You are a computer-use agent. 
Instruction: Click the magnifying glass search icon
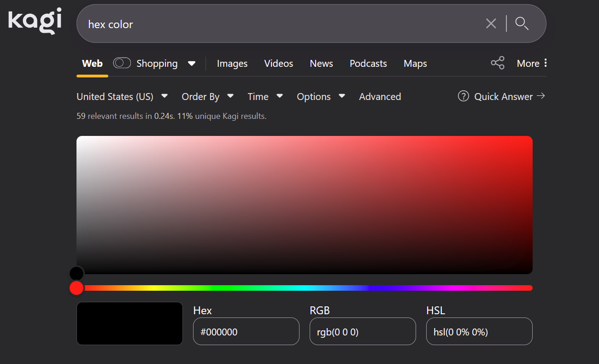tap(522, 23)
